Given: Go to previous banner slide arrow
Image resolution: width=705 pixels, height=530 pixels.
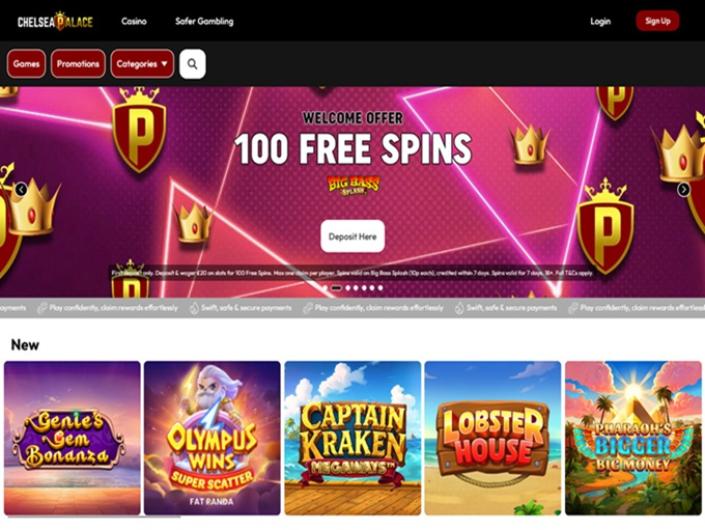Looking at the screenshot, I should [x=21, y=190].
